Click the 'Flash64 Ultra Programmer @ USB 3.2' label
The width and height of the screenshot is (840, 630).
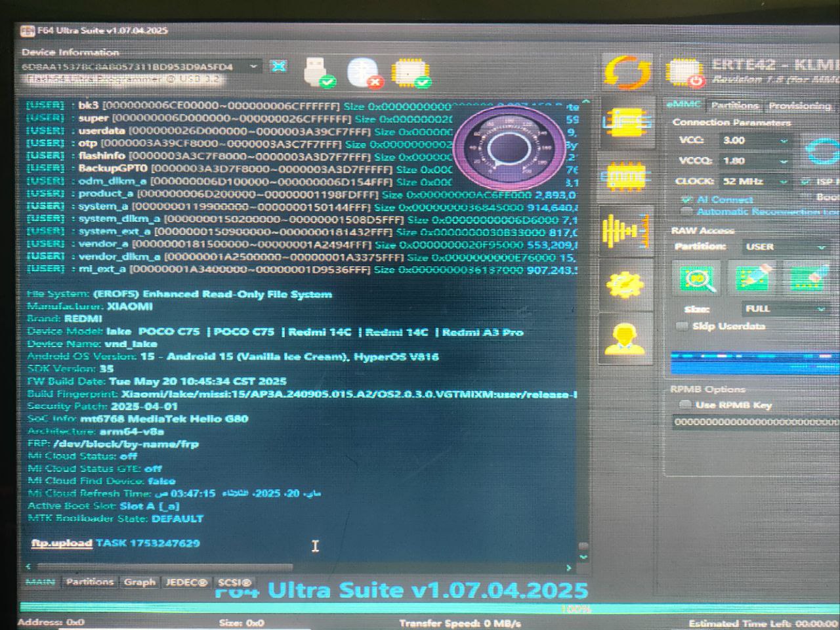pyautogui.click(x=123, y=79)
